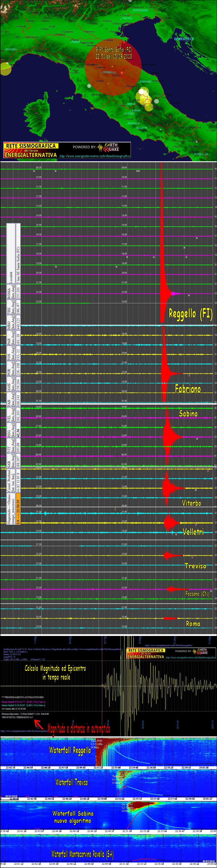Select the FABRIANO station label on the map
The height and width of the screenshot is (868, 217).
coord(146,82)
